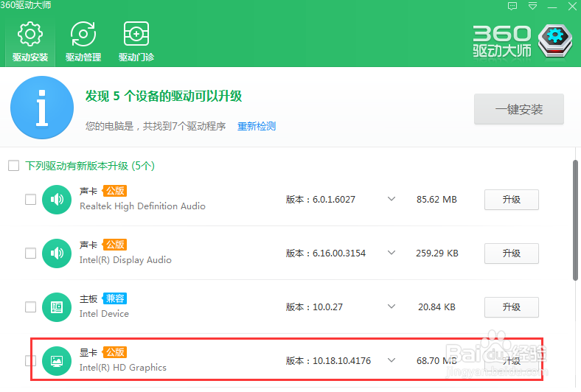This screenshot has width=581, height=392.
Task: Click 升级 for Intel Device
Action: pos(512,307)
